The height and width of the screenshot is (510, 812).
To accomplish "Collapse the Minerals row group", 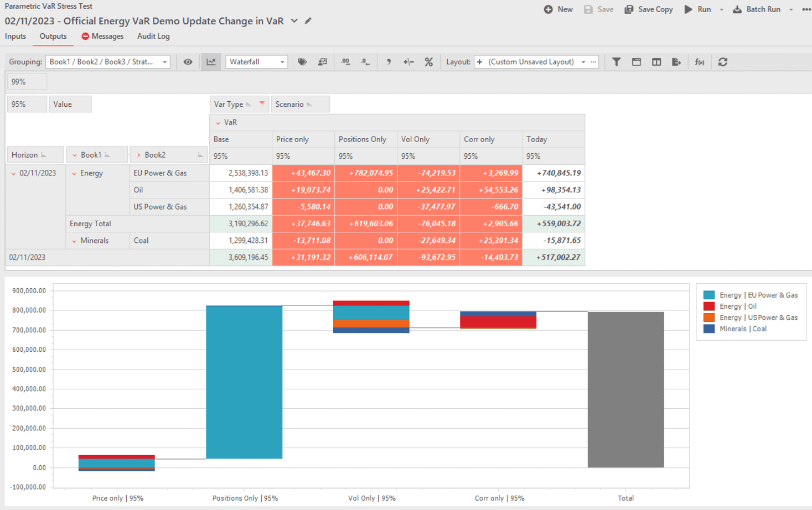I will [x=74, y=241].
